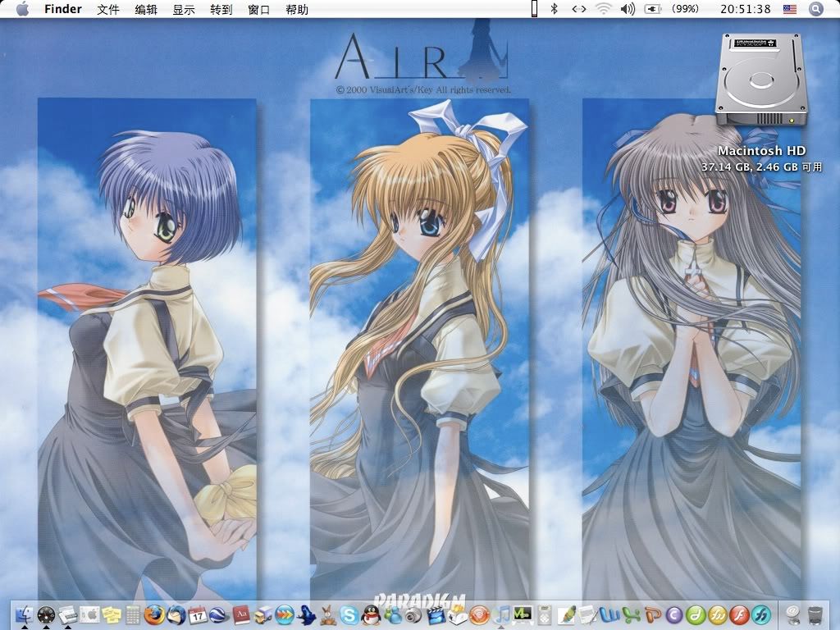Open iTunes from the Dock
This screenshot has width=840, height=630.
coord(500,614)
